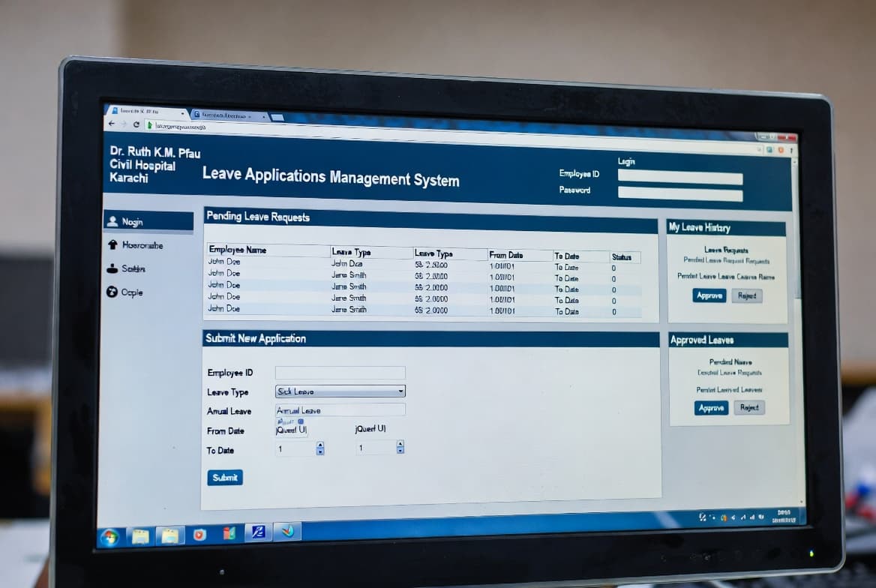Click the browser forward arrow
Screen dimensions: 876x588
point(124,124)
